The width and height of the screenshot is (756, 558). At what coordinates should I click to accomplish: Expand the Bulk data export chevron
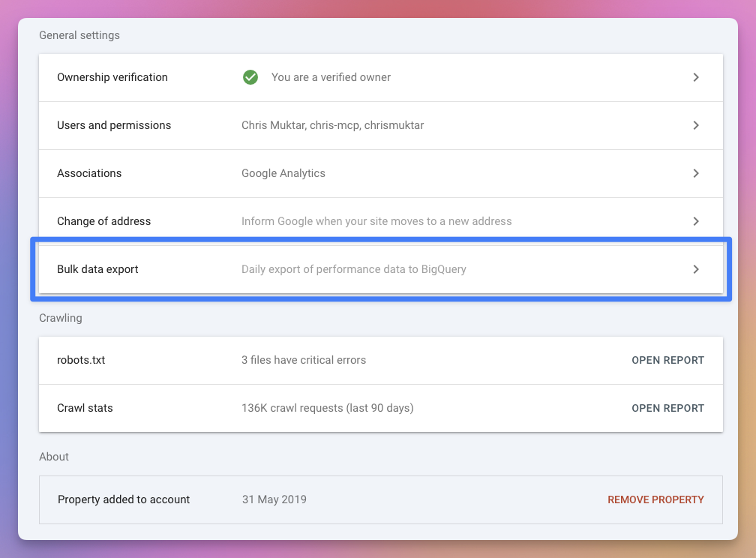pos(696,268)
